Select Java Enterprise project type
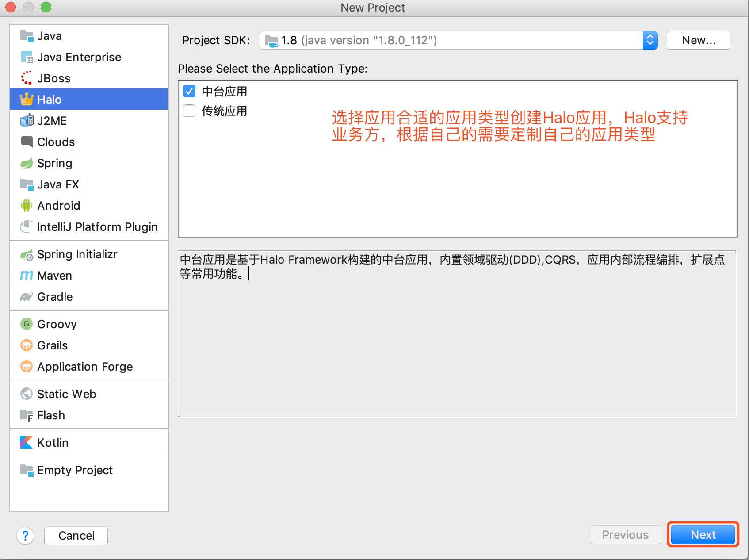749x560 pixels. [x=79, y=57]
